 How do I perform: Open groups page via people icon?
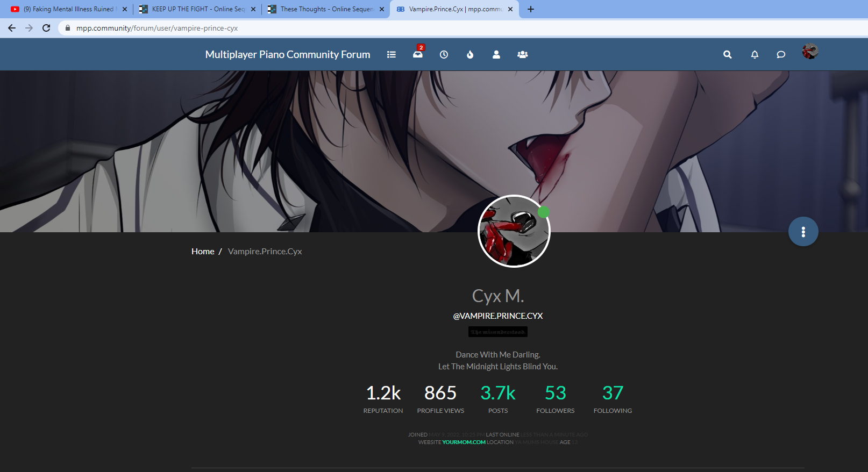[522, 54]
